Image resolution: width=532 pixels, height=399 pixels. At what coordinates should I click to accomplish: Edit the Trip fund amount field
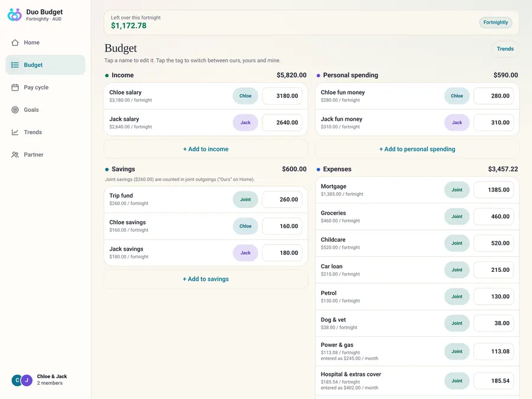tap(282, 200)
